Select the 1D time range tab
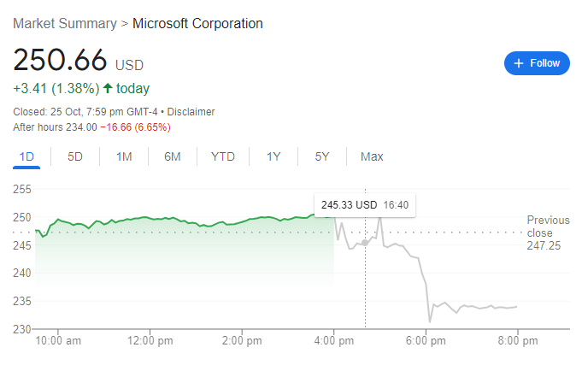The width and height of the screenshot is (588, 365). (26, 156)
